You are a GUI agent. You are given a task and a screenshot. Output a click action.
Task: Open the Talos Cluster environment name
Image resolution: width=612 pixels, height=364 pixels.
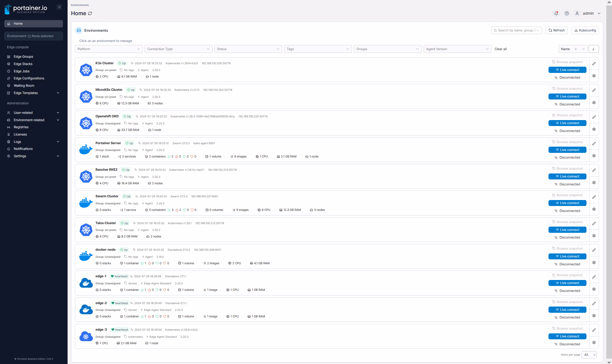click(x=106, y=223)
